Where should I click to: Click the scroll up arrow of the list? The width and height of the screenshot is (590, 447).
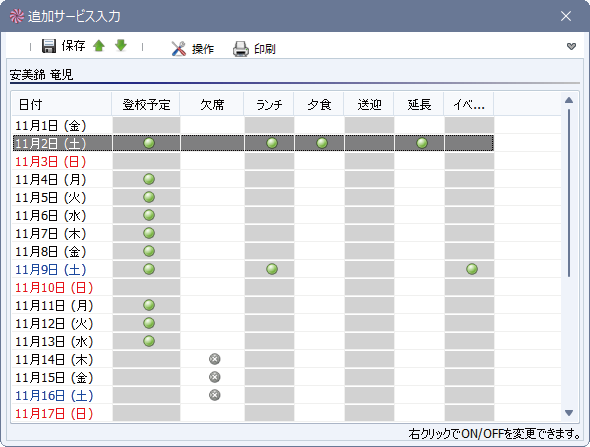569,100
